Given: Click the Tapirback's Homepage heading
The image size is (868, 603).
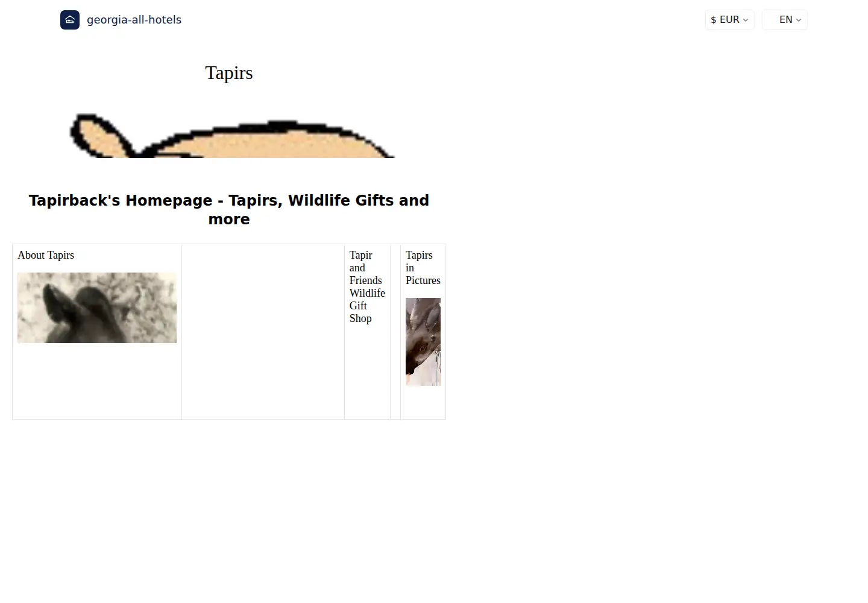Looking at the screenshot, I should pos(229,209).
